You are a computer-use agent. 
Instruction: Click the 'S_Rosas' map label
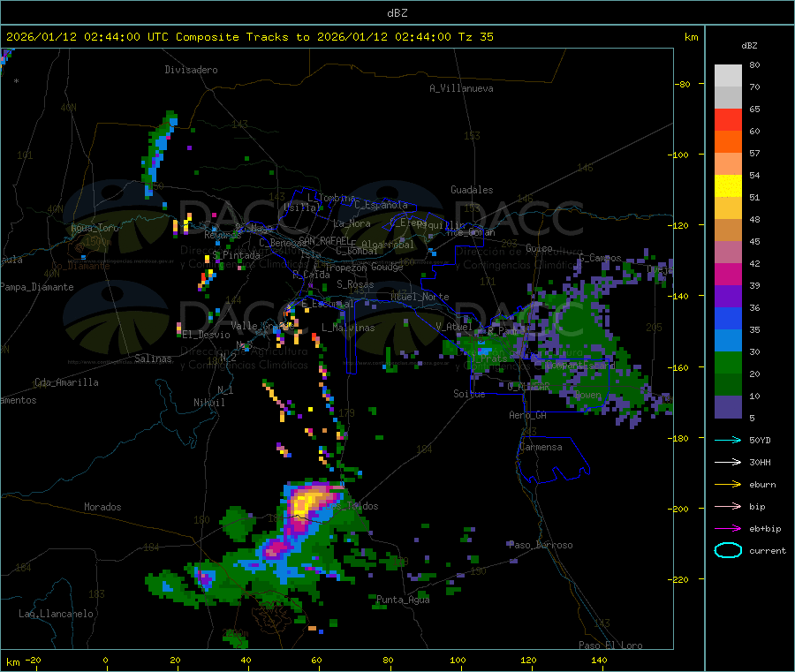355,284
